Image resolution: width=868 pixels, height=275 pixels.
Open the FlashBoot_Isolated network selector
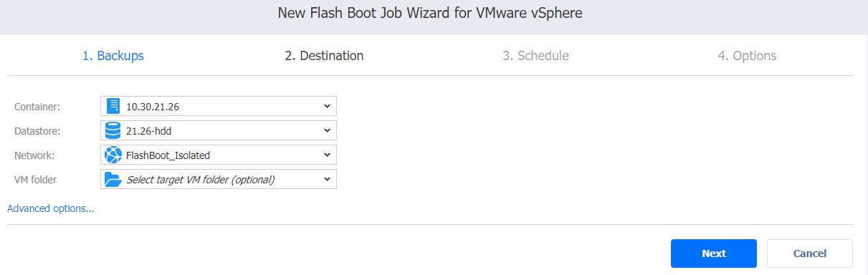[x=219, y=155]
